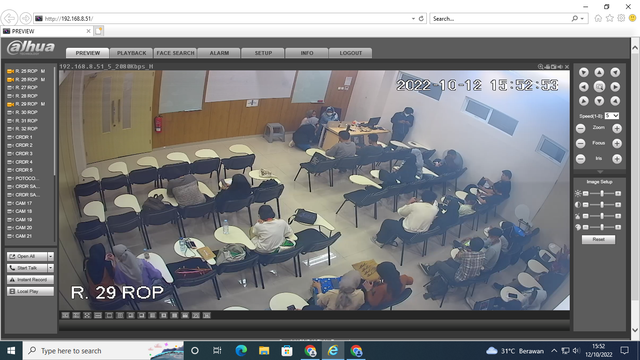
Task: Open the address bar history dropdown
Action: click(413, 19)
